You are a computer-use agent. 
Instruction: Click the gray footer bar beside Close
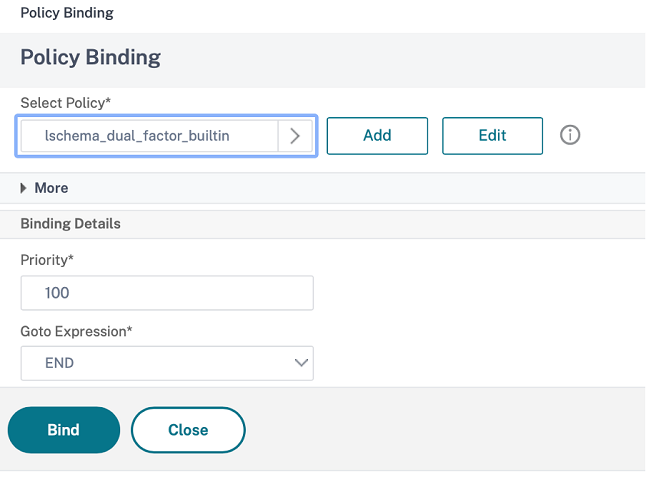coord(440,430)
